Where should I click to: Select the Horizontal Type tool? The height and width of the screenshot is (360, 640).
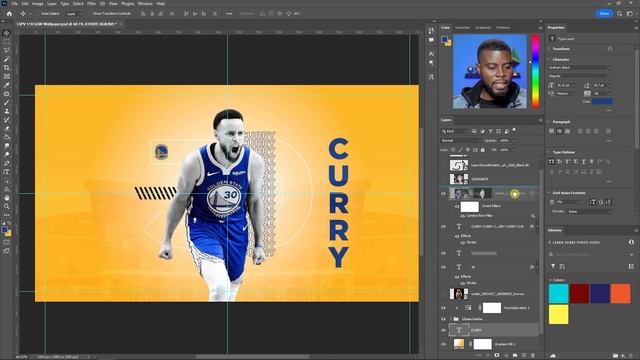coord(7,172)
